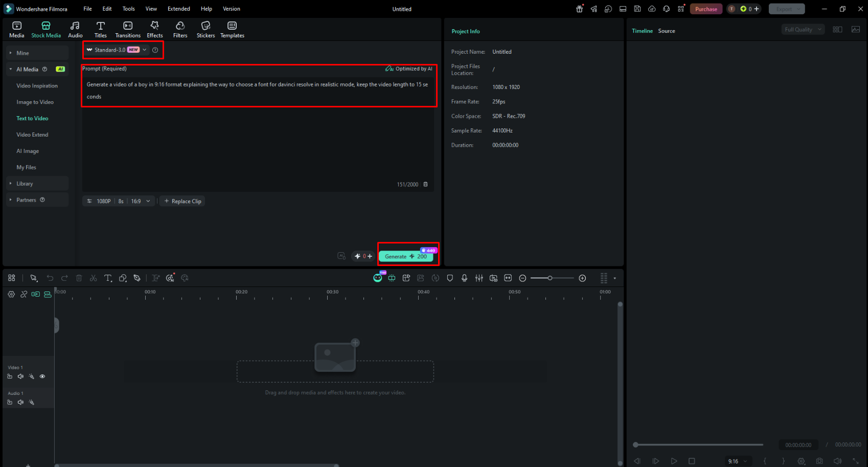Click the split scissors icon in timeline toolbar
This screenshot has height=467, width=868.
pos(94,278)
